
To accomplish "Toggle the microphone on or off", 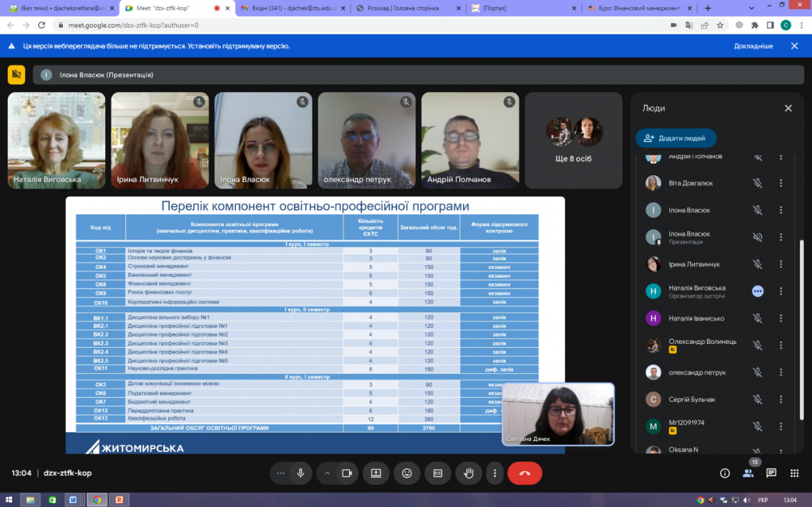I will tap(300, 473).
